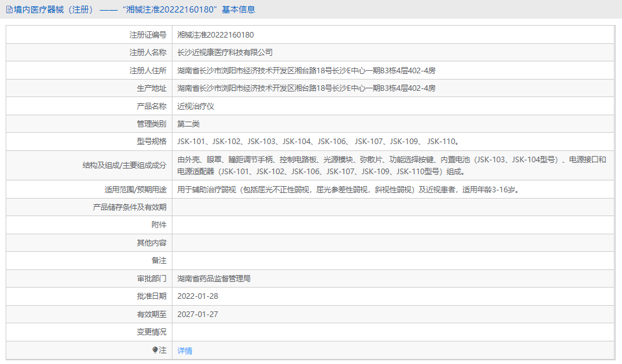Click approval department 湖南省药品监督管理局
Image resolution: width=622 pixels, height=364 pixels.
pos(214,279)
